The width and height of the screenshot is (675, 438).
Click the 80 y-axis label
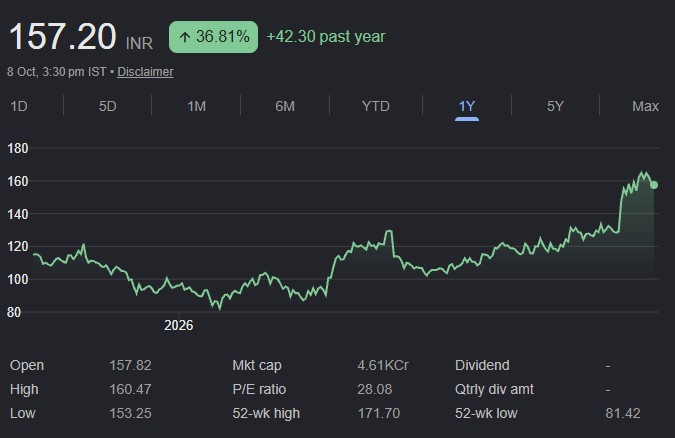pyautogui.click(x=14, y=312)
